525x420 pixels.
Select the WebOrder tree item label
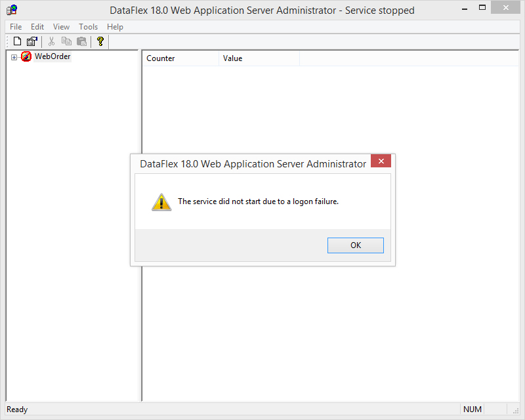click(52, 56)
